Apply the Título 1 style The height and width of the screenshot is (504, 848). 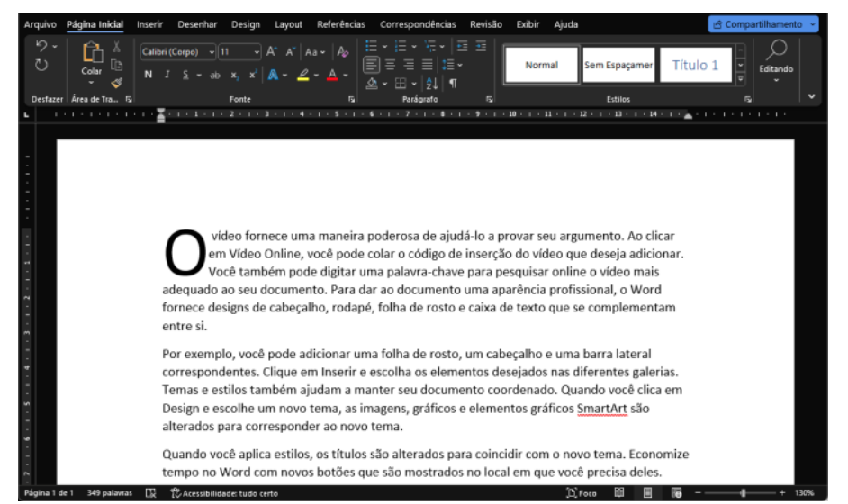pyautogui.click(x=696, y=65)
